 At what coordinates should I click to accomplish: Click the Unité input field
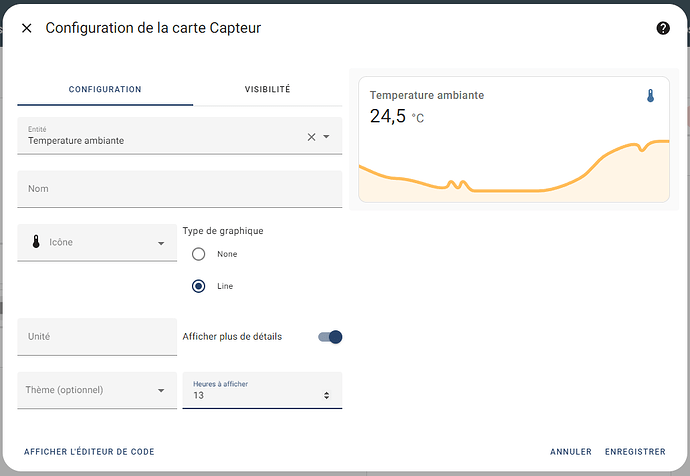(x=97, y=337)
